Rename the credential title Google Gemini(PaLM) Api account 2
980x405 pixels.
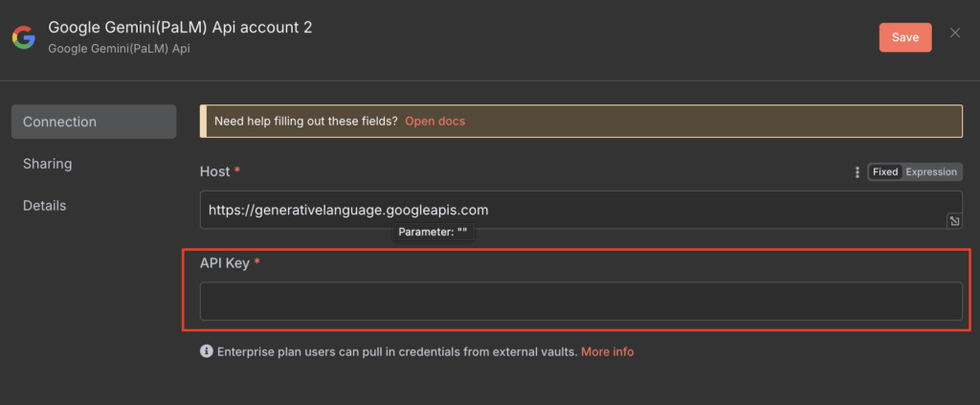pos(180,28)
